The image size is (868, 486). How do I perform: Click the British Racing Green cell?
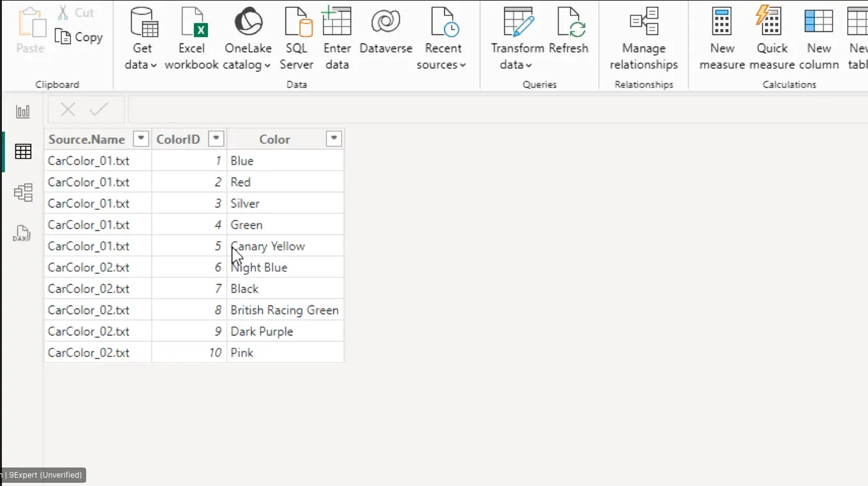click(285, 310)
